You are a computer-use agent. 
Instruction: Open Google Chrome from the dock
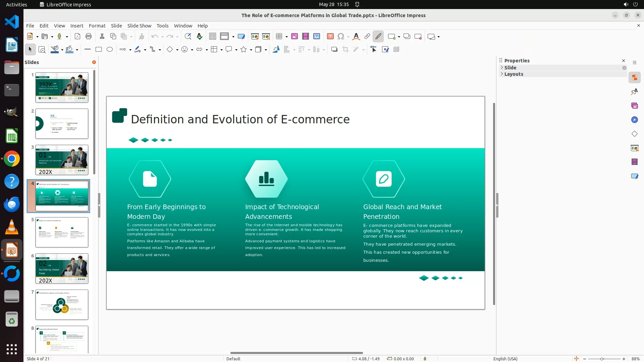click(x=12, y=159)
